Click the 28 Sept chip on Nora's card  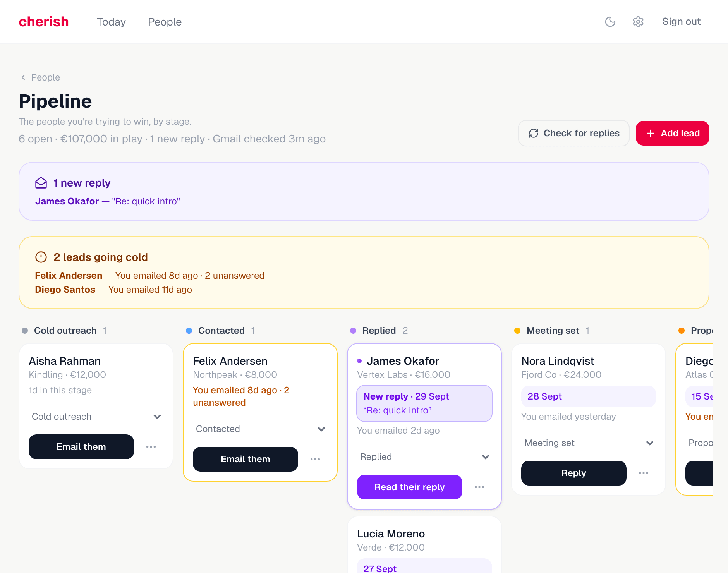coord(589,396)
